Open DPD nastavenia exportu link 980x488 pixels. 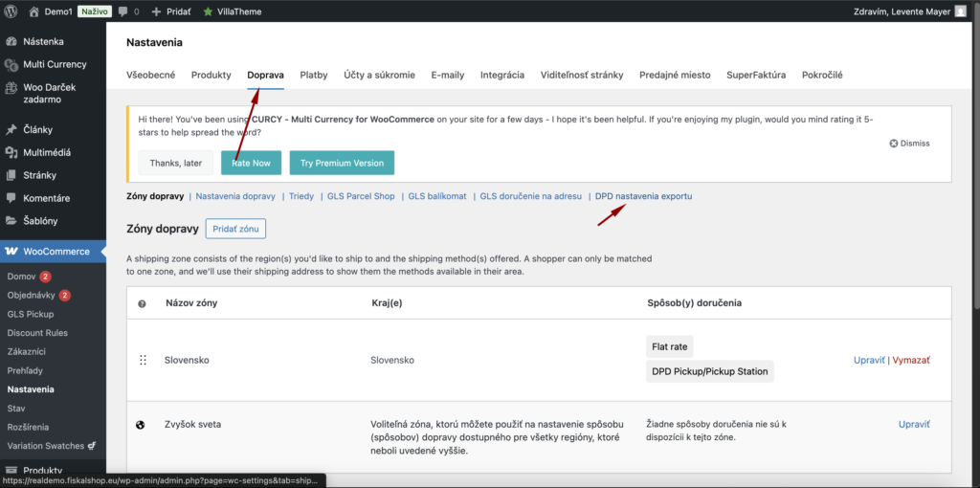click(643, 196)
